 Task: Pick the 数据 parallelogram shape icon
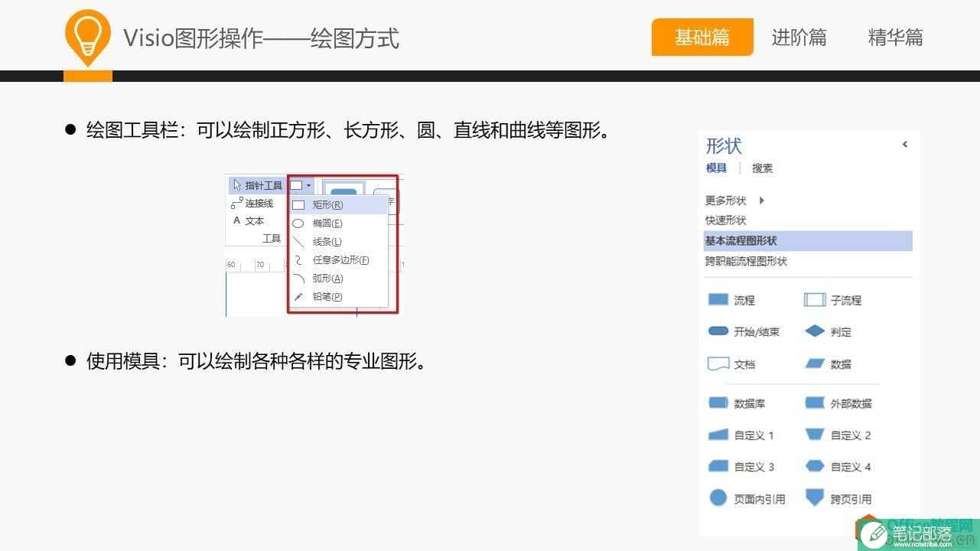coord(815,364)
